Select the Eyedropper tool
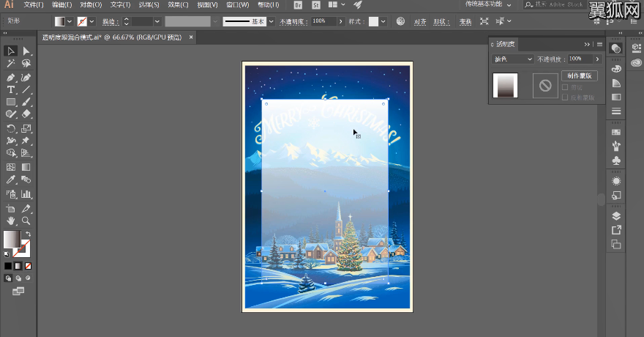 (11, 179)
